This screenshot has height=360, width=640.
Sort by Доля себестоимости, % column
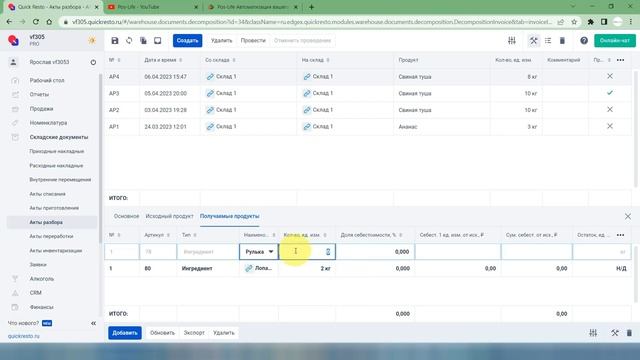click(x=371, y=235)
